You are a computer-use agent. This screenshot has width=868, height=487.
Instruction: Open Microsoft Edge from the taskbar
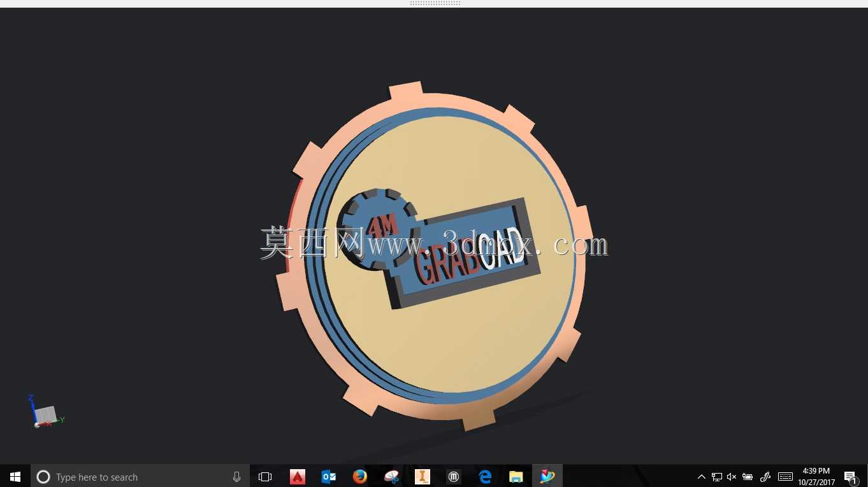tap(485, 476)
